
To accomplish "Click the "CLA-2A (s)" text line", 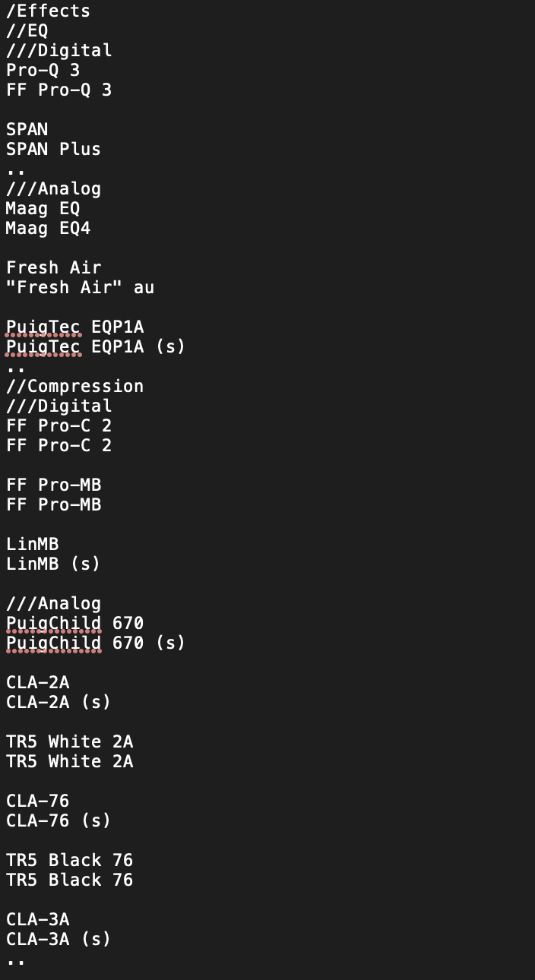I will [59, 703].
